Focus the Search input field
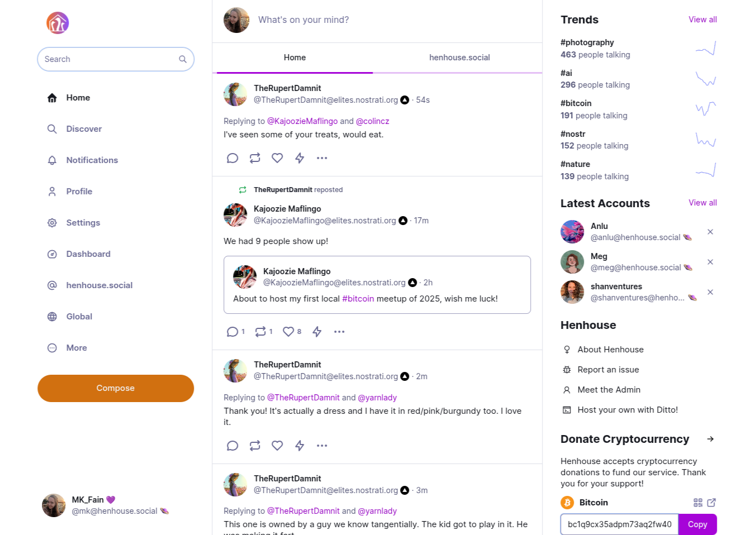The height and width of the screenshot is (535, 756). click(x=109, y=59)
